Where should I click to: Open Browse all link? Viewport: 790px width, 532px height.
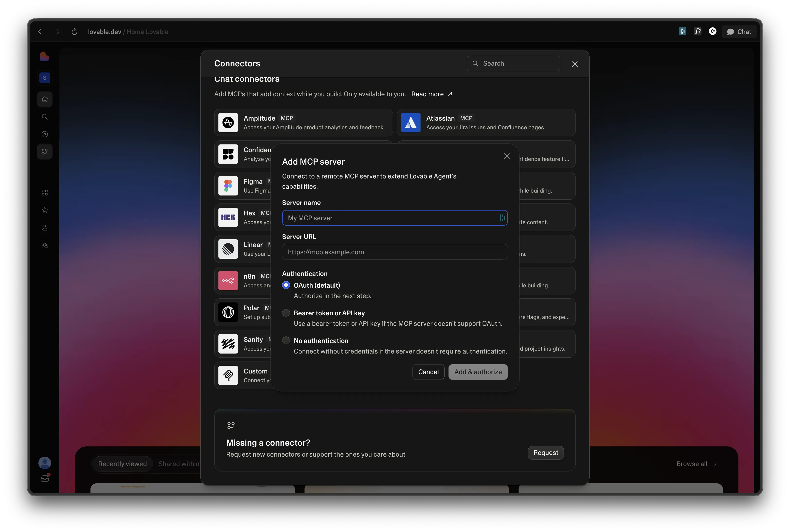click(x=696, y=464)
